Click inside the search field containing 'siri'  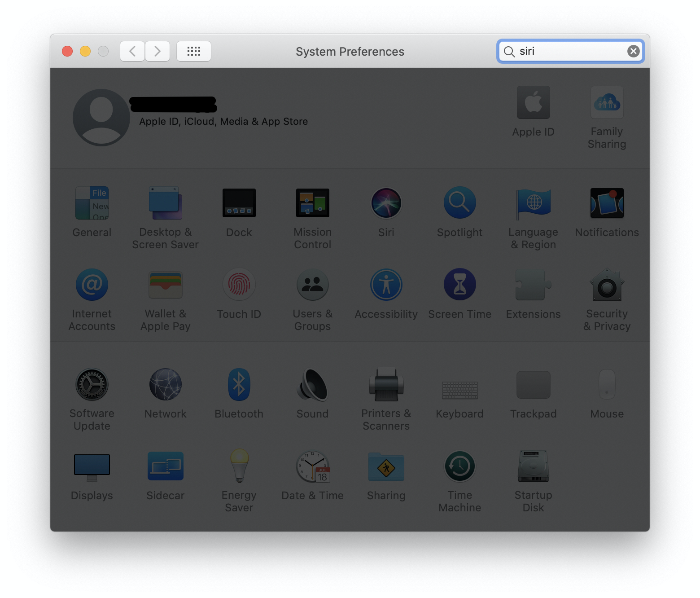point(571,51)
